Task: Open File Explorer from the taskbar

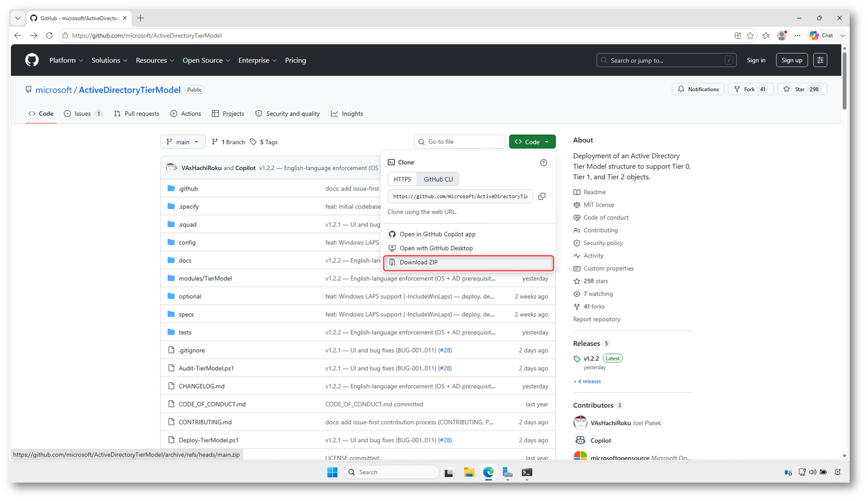Action: (469, 472)
